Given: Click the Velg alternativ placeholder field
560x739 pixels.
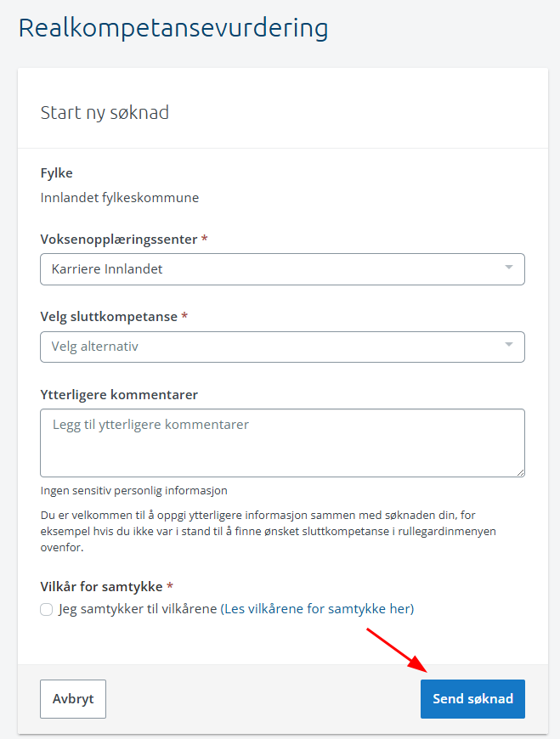Looking at the screenshot, I should point(282,347).
